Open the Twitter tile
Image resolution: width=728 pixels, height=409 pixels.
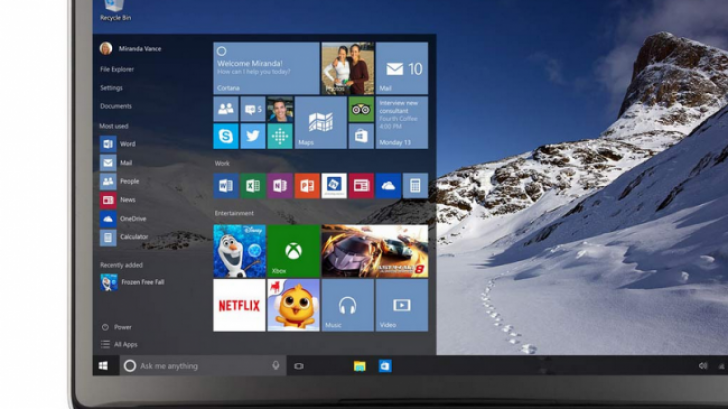pyautogui.click(x=253, y=136)
